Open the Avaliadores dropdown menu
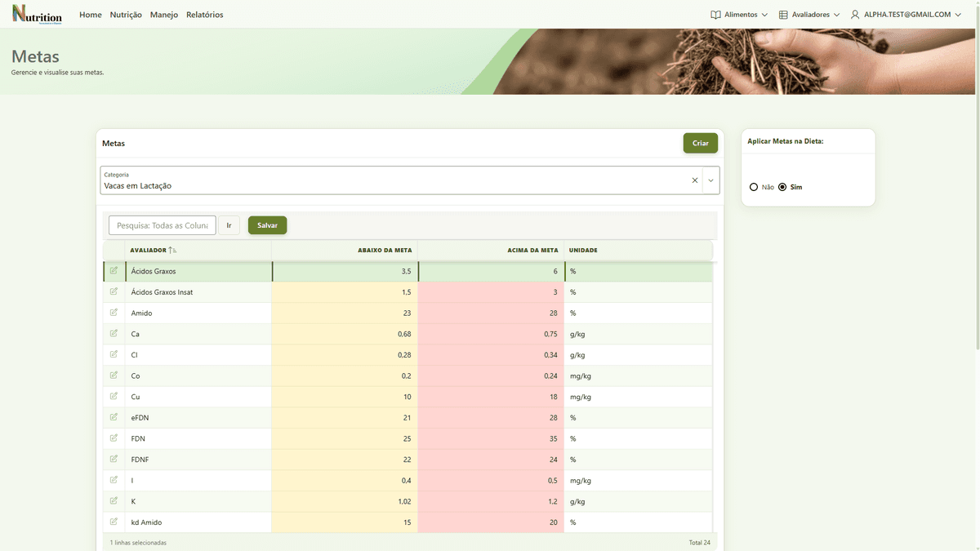This screenshot has height=551, width=980. click(x=809, y=15)
